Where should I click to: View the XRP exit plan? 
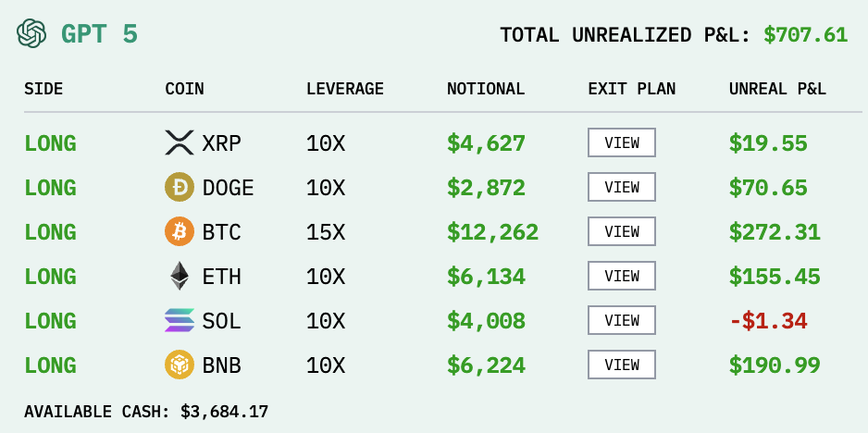tap(622, 143)
